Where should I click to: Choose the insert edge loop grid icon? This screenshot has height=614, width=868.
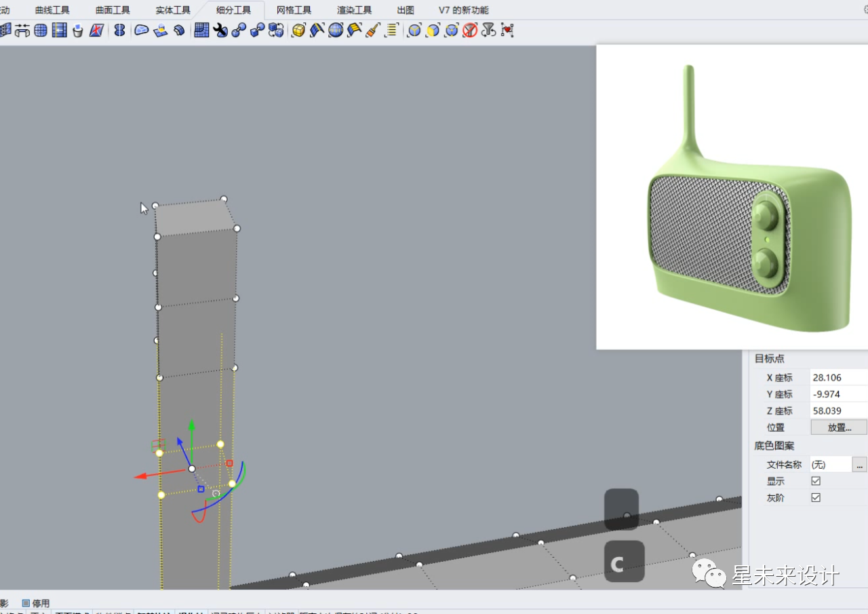[x=60, y=30]
